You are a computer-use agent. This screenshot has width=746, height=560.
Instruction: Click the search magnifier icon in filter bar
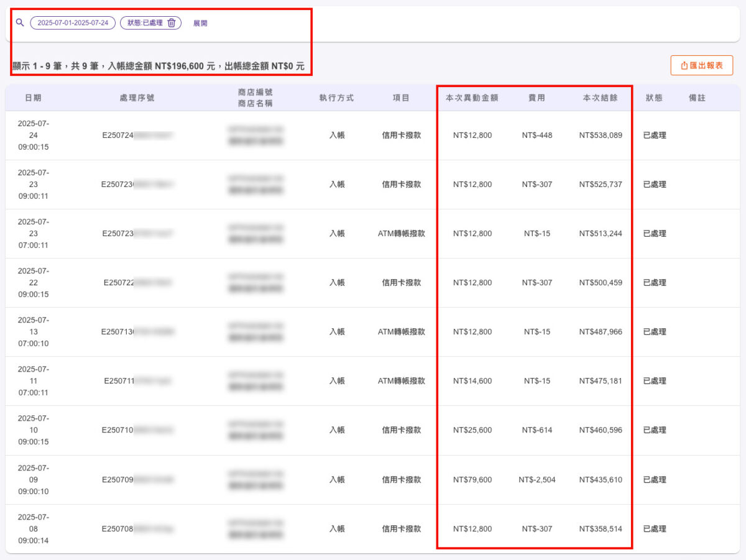point(20,23)
